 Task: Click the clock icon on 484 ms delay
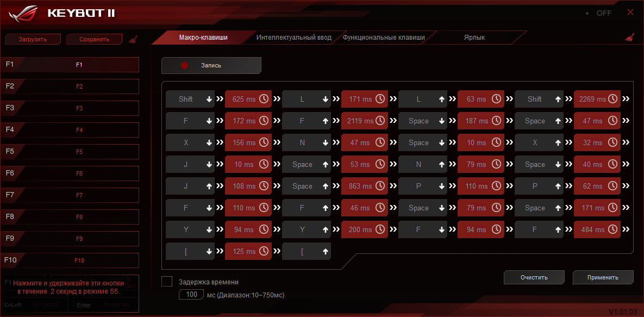(x=612, y=230)
